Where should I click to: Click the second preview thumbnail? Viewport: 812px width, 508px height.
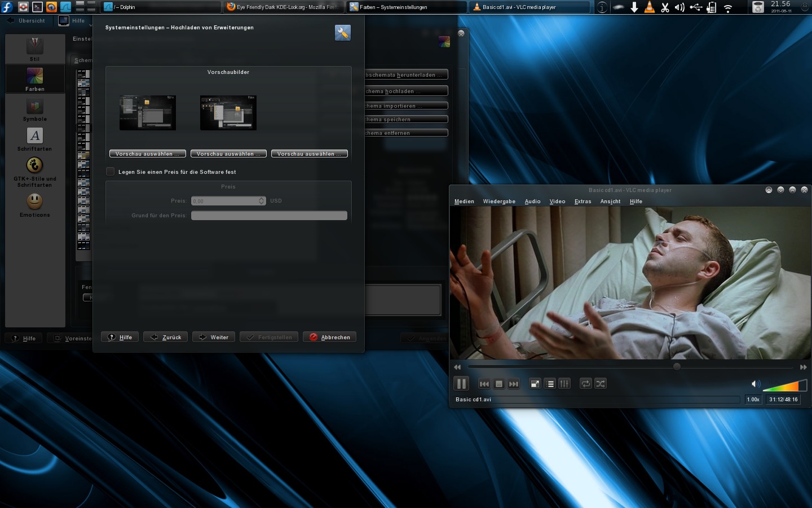(x=228, y=113)
